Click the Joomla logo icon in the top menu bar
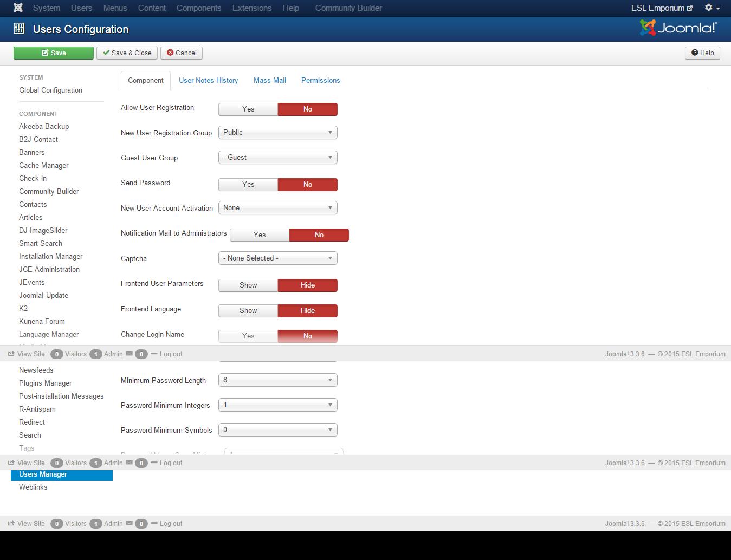Image resolution: width=731 pixels, height=560 pixels. coord(18,8)
